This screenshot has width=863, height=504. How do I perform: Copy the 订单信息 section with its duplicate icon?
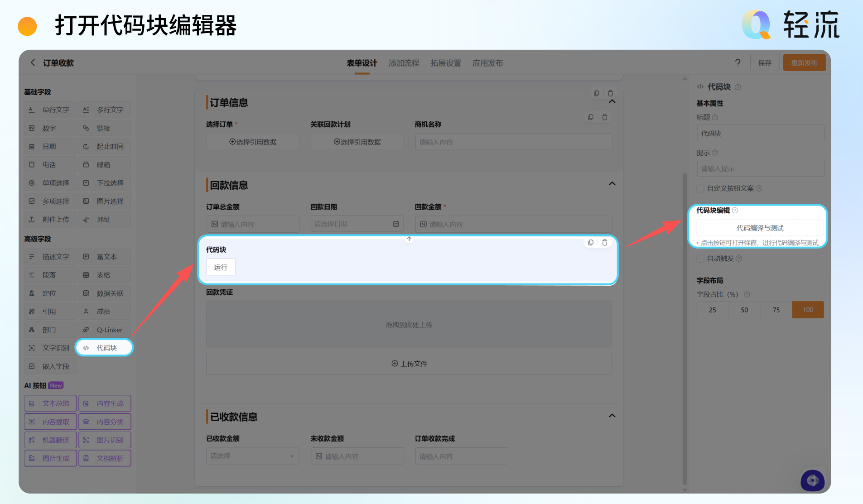click(x=596, y=93)
